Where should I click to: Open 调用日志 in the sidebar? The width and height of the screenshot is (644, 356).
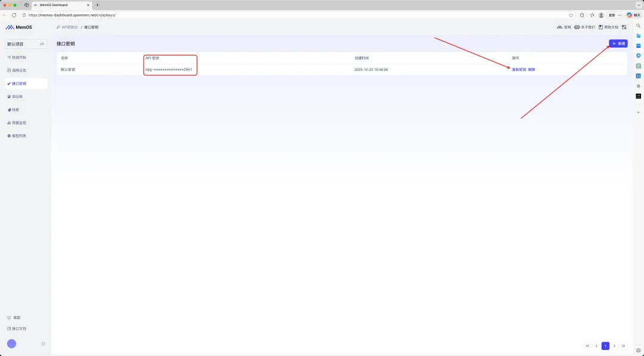(x=17, y=70)
